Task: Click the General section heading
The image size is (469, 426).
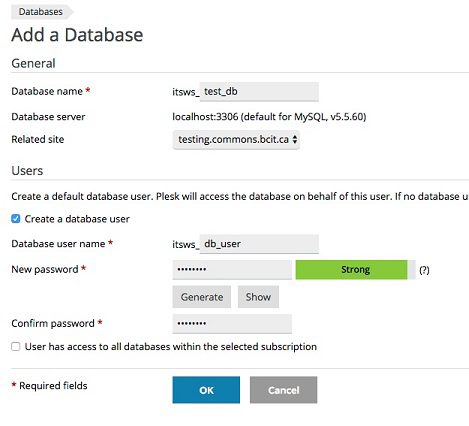Action: pos(33,63)
